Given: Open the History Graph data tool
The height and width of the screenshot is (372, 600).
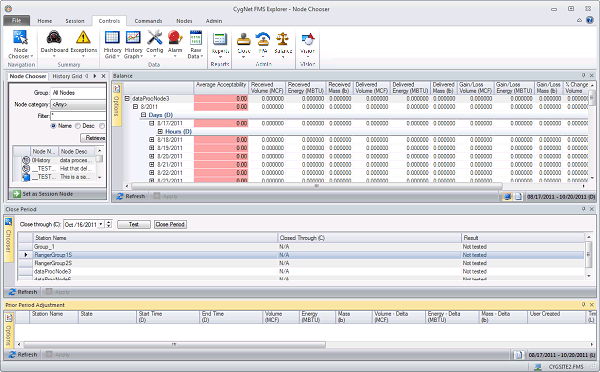Looking at the screenshot, I should [x=133, y=44].
